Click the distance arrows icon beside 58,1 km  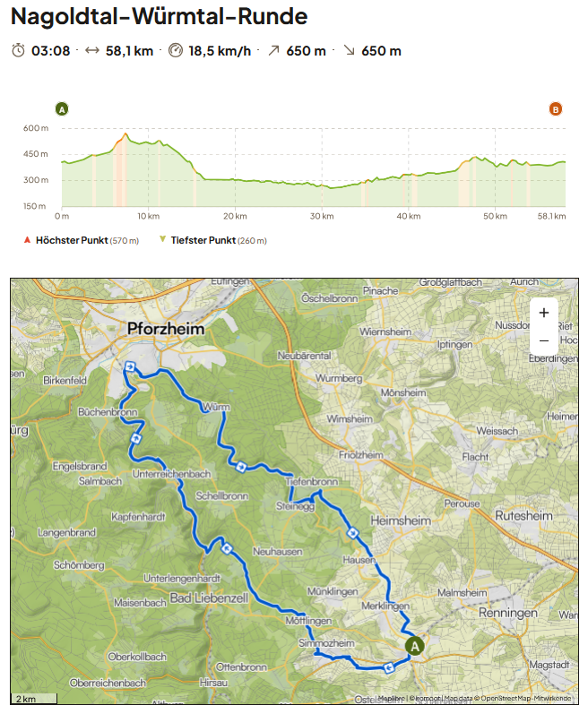coord(92,50)
